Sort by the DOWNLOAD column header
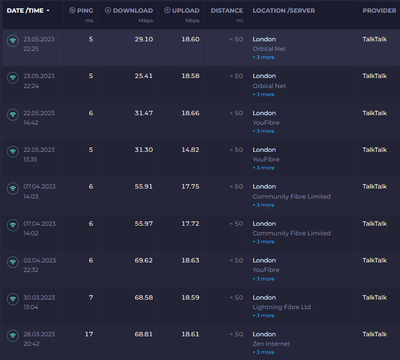 click(129, 11)
